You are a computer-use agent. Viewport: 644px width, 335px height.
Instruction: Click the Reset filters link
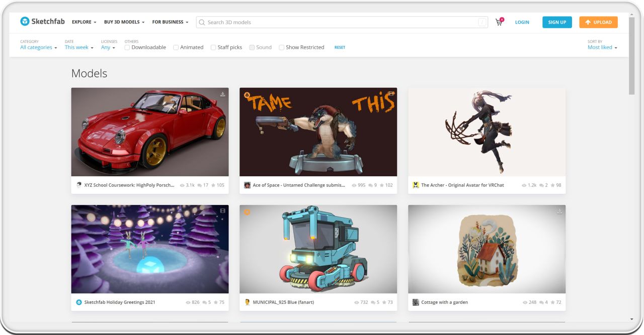pyautogui.click(x=340, y=47)
